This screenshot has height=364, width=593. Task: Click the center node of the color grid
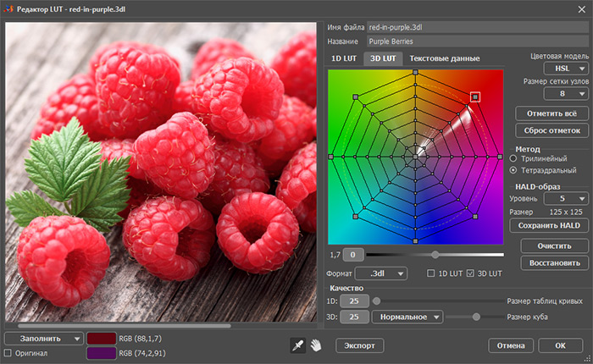[415, 157]
